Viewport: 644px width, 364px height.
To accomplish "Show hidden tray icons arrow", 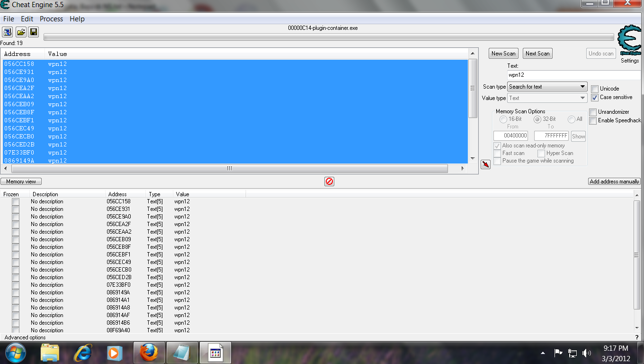I will [543, 353].
